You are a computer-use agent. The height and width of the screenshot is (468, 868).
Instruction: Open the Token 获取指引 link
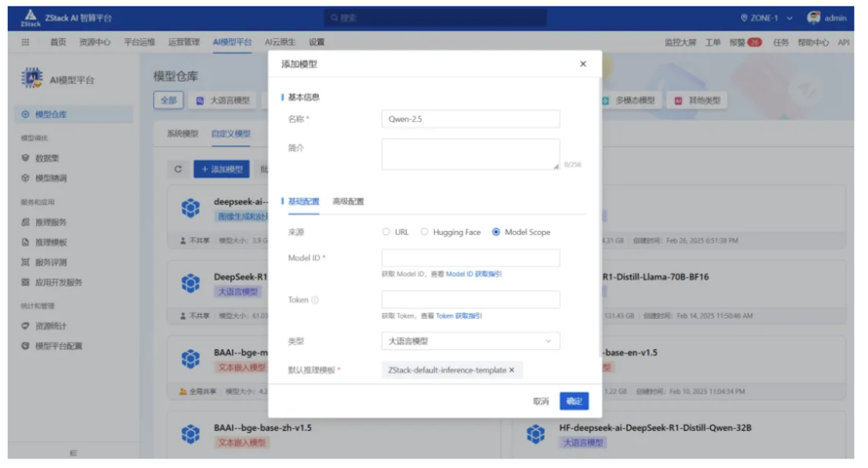(459, 316)
